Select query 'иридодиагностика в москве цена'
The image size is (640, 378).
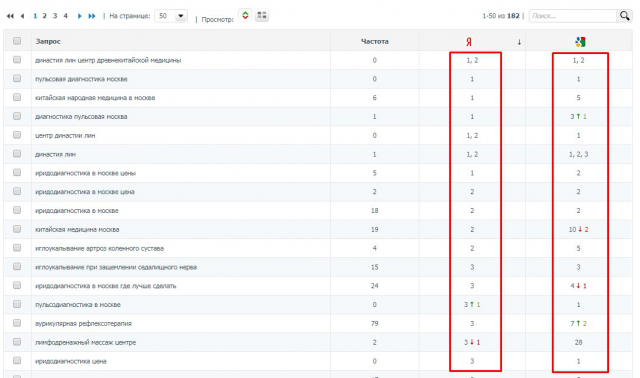[x=85, y=192]
